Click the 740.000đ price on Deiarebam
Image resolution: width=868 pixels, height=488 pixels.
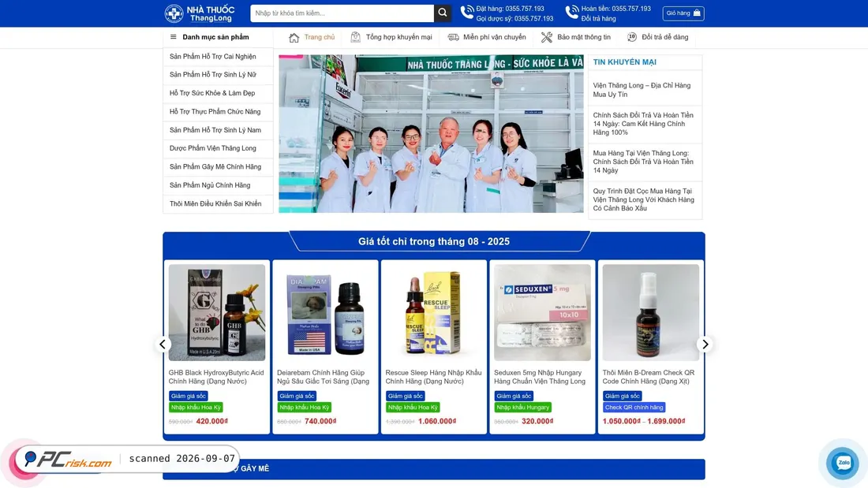320,421
